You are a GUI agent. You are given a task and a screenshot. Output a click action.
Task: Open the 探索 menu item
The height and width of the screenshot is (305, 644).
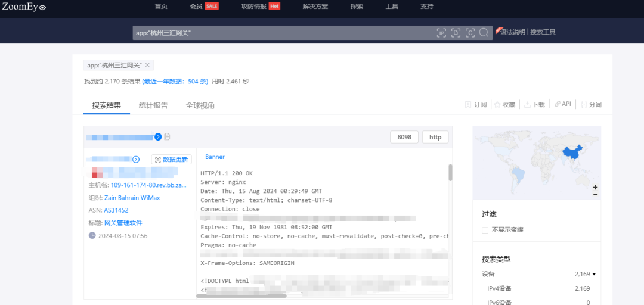(357, 7)
